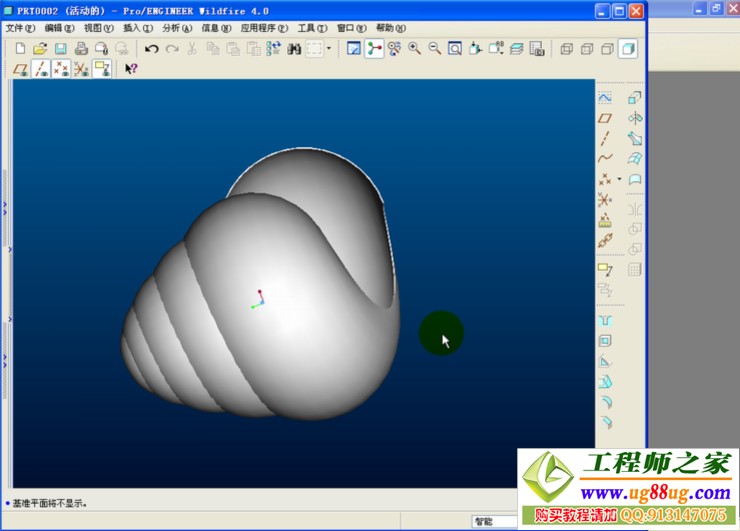
Task: Click the New file icon
Action: pyautogui.click(x=21, y=48)
